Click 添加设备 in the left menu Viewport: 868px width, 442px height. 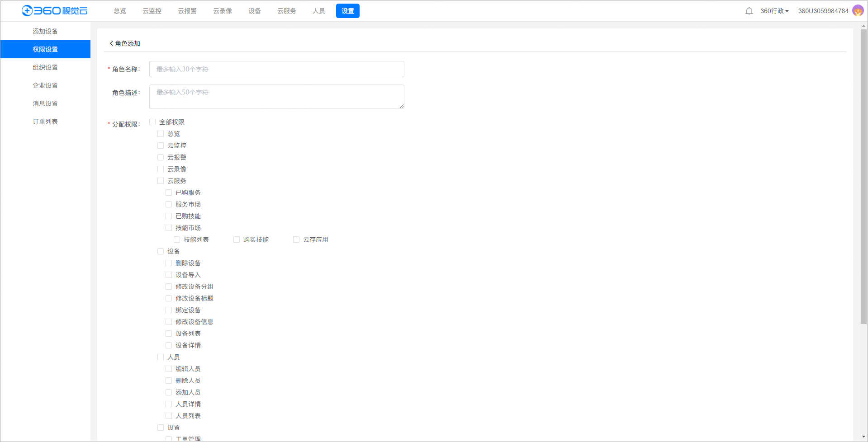pyautogui.click(x=45, y=31)
